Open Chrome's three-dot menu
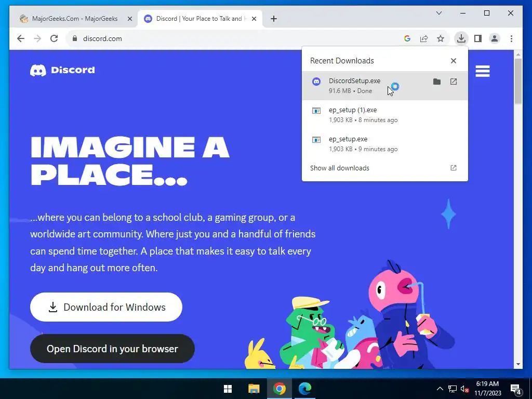 tap(511, 38)
